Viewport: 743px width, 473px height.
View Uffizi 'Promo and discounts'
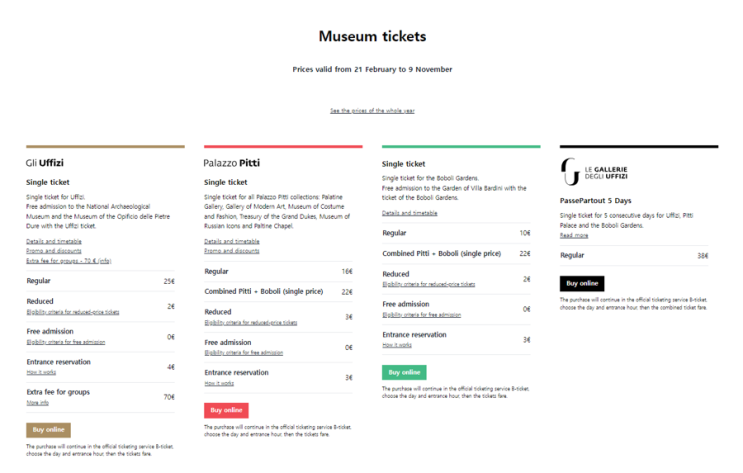[54, 251]
